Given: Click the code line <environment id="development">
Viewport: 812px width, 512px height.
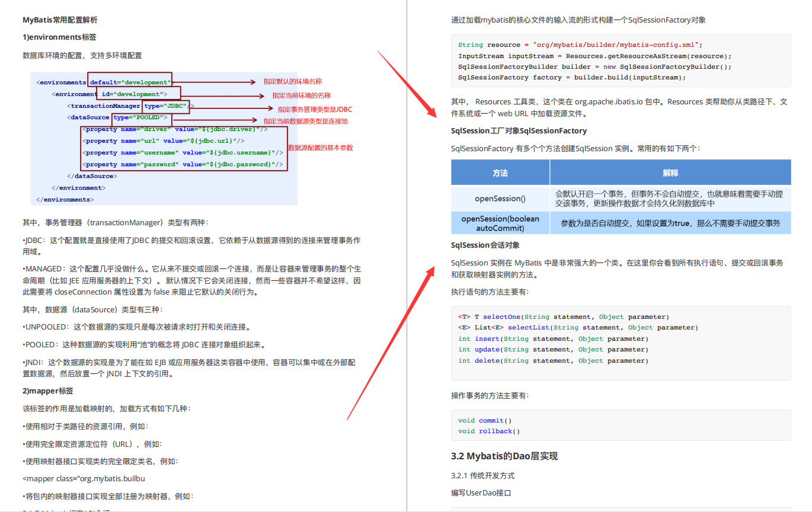Looking at the screenshot, I should [109, 94].
